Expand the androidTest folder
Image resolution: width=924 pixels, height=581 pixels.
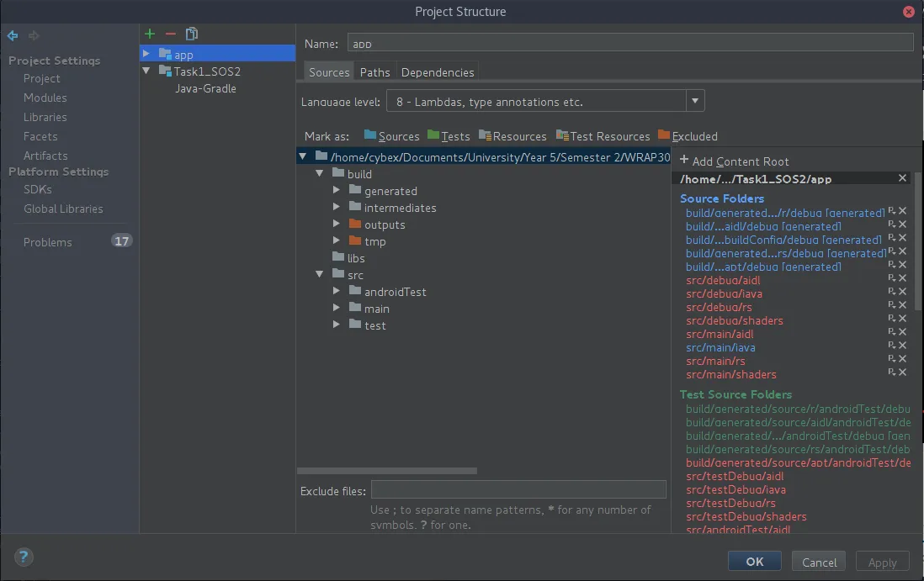[x=336, y=292]
